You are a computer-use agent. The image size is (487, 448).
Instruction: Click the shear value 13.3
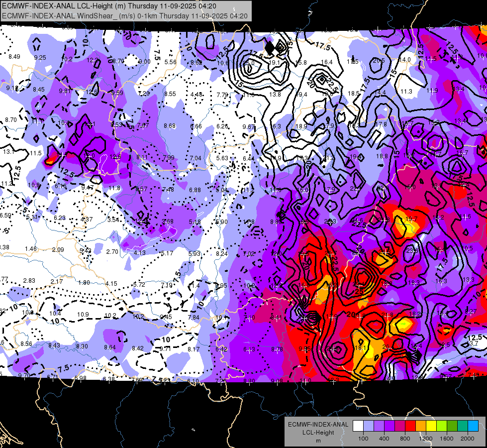469,279
